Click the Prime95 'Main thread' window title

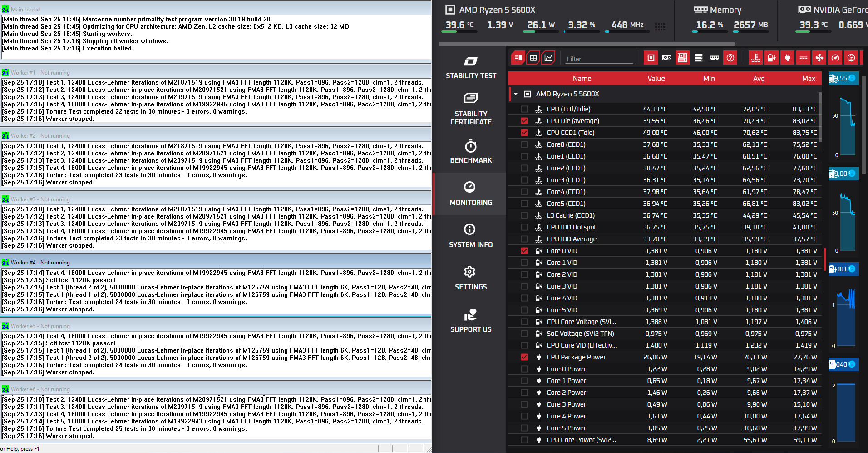(25, 9)
